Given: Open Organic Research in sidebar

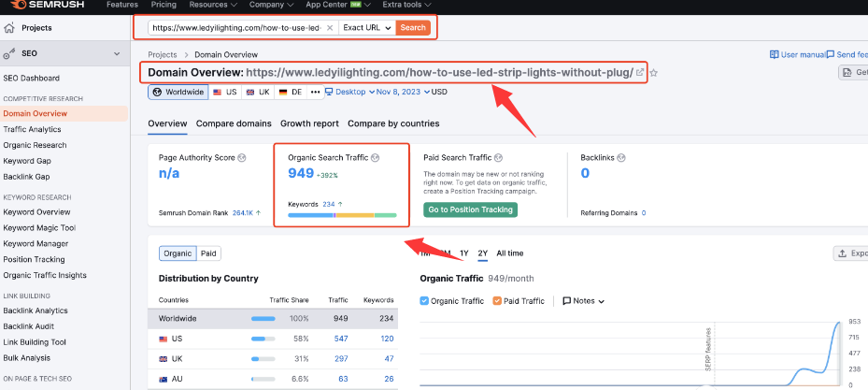Looking at the screenshot, I should (35, 145).
